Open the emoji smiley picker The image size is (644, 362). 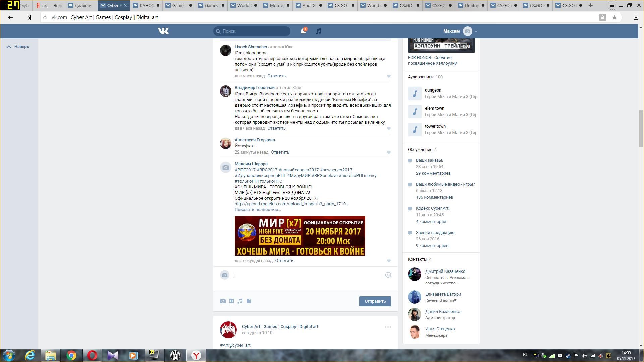(388, 275)
